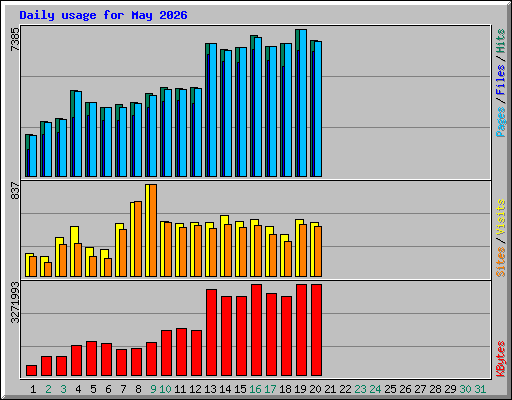Click the Sites legend label
The image size is (512, 400).
(500, 262)
